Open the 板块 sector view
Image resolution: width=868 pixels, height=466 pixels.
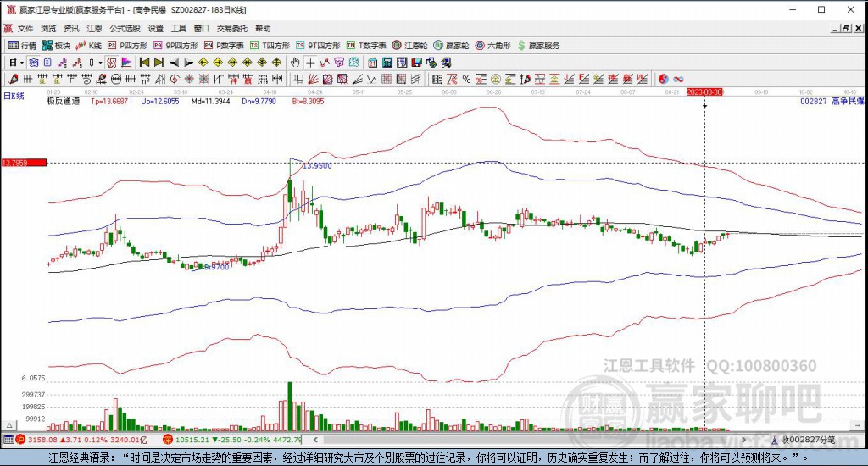coord(56,46)
